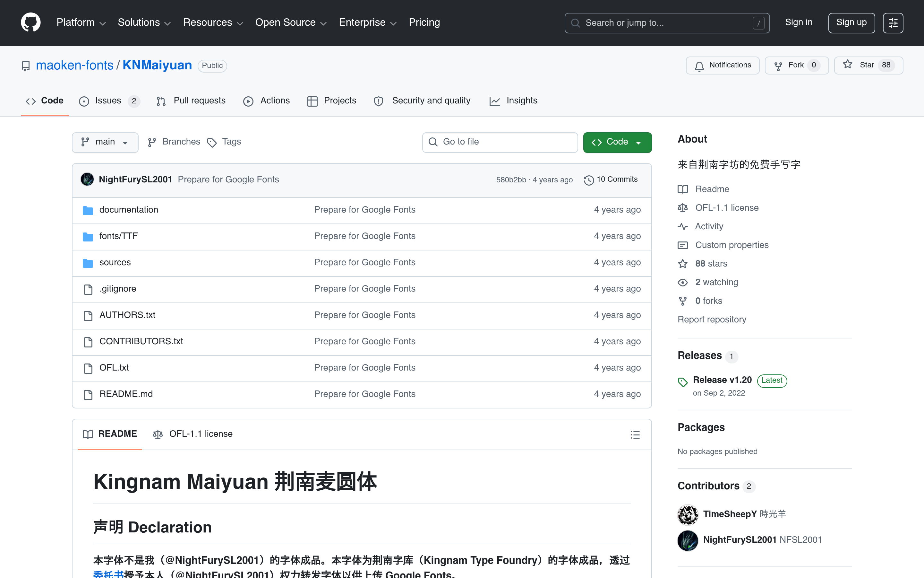Open the sources folder
Screen dimensions: 924x578
115,263
